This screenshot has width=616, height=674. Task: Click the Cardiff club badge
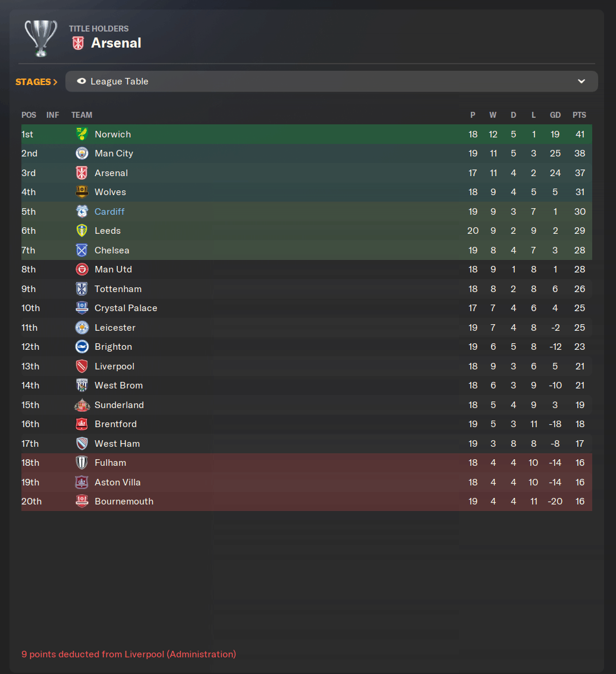82,212
